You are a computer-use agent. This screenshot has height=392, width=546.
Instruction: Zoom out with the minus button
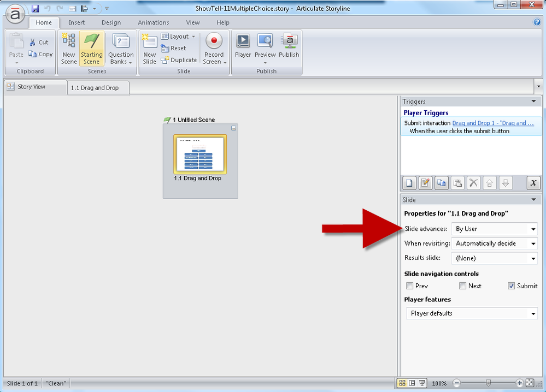tap(456, 383)
